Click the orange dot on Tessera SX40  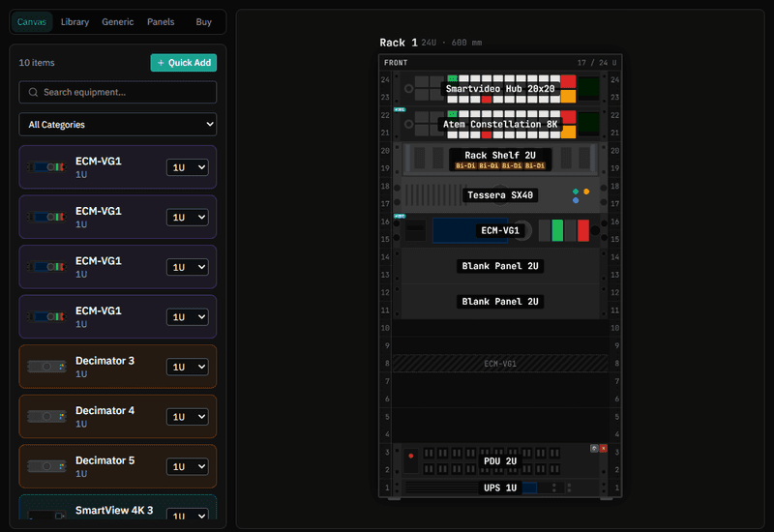pos(586,192)
